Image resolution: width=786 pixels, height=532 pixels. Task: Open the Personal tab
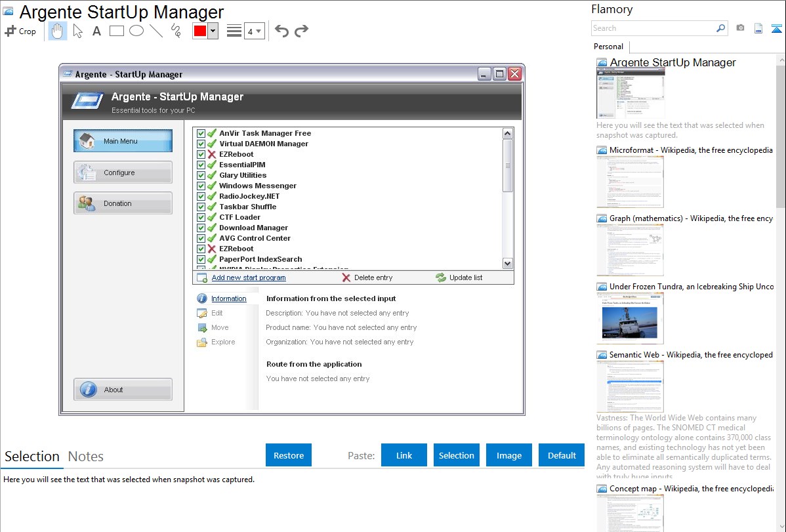click(609, 47)
